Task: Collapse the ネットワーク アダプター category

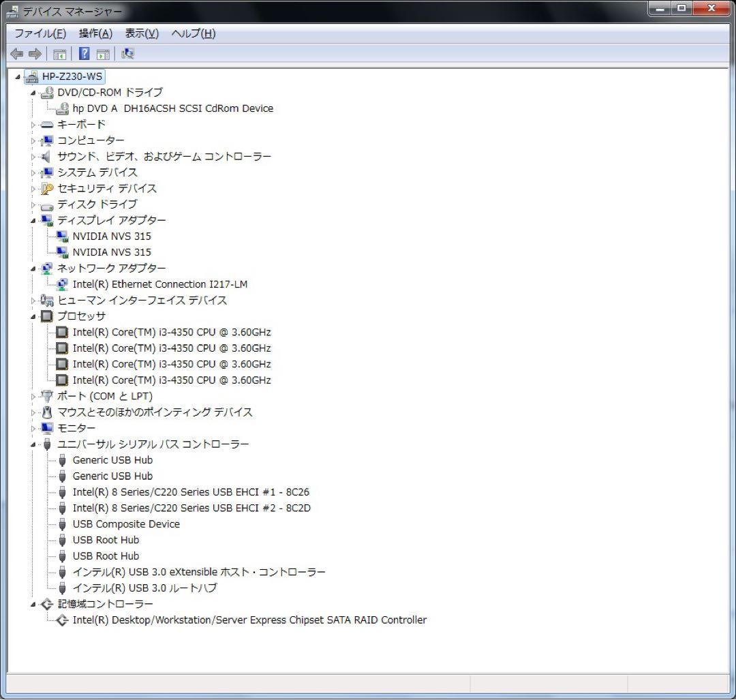Action: (33, 269)
